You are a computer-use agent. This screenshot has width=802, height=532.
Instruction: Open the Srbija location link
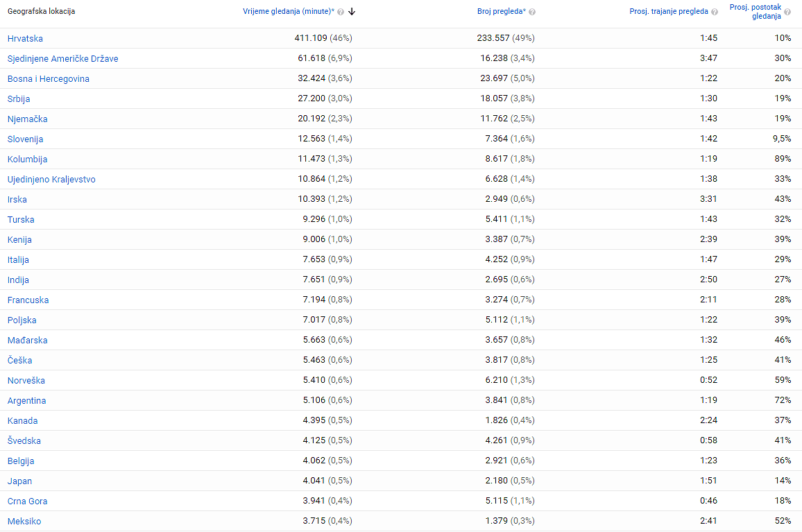(19, 99)
